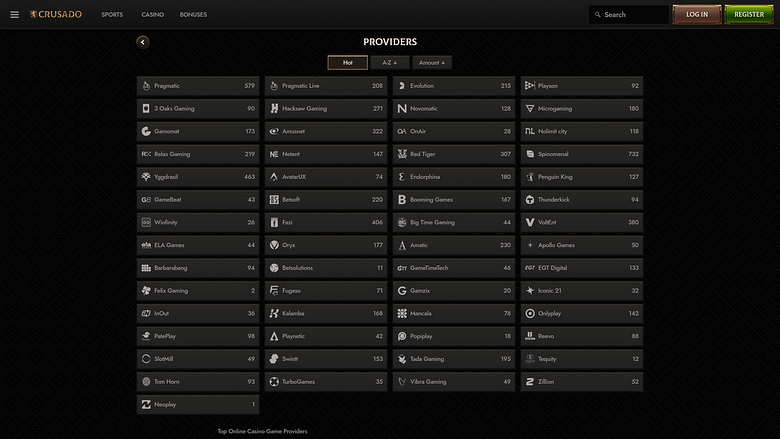The width and height of the screenshot is (780, 439).
Task: Click the Pragmatic provider icon
Action: click(146, 86)
